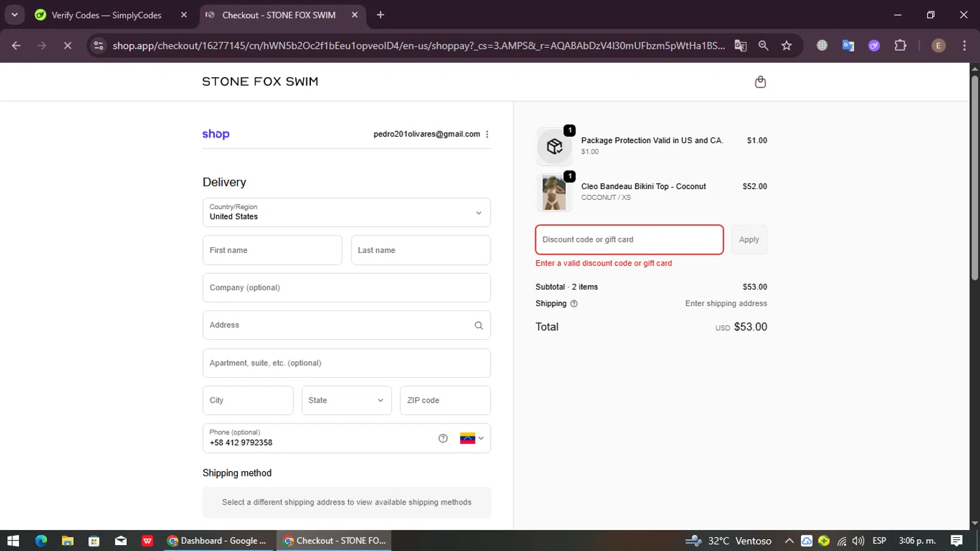This screenshot has height=551, width=980.
Task: Open the Extensions puzzle piece menu
Action: tap(900, 46)
